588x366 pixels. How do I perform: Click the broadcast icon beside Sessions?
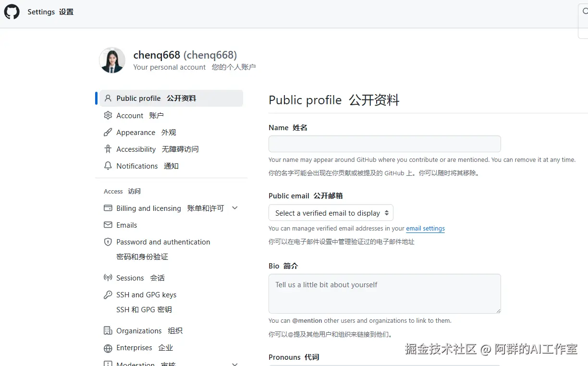click(x=108, y=278)
